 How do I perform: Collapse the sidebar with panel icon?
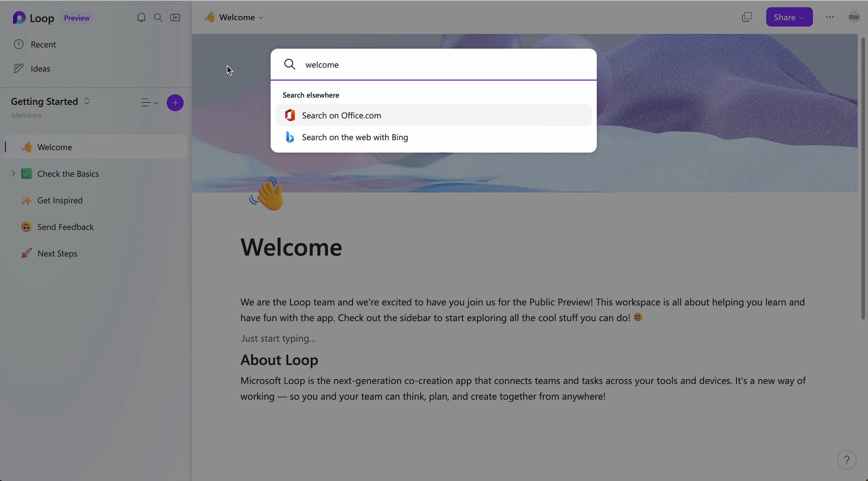[175, 17]
